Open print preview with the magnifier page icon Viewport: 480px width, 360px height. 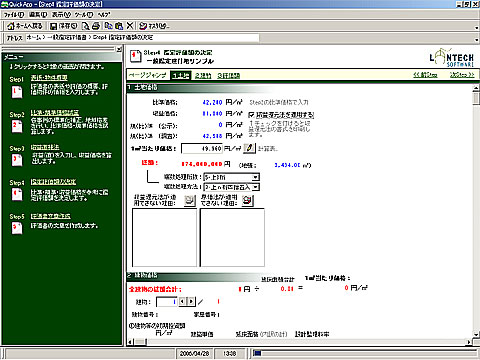point(86,26)
